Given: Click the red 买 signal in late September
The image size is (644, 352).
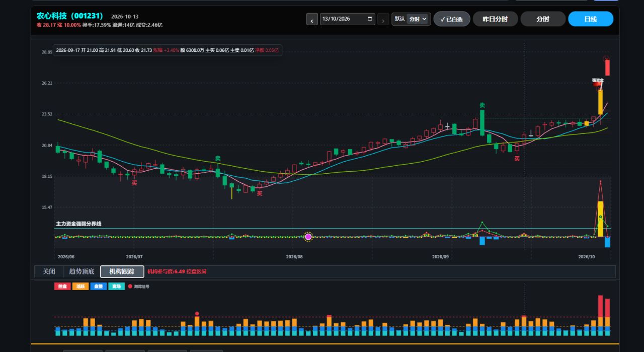Looking at the screenshot, I should coord(517,159).
